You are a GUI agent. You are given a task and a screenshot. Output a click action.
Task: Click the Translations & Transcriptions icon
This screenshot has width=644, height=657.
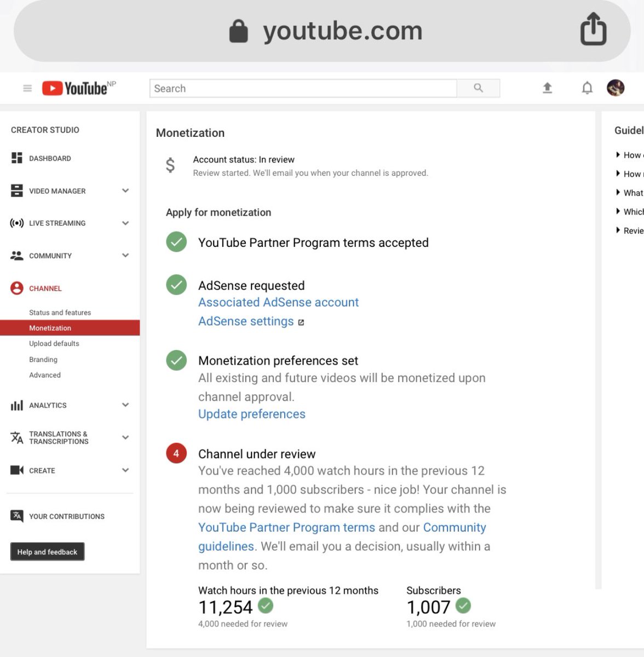[x=17, y=437]
